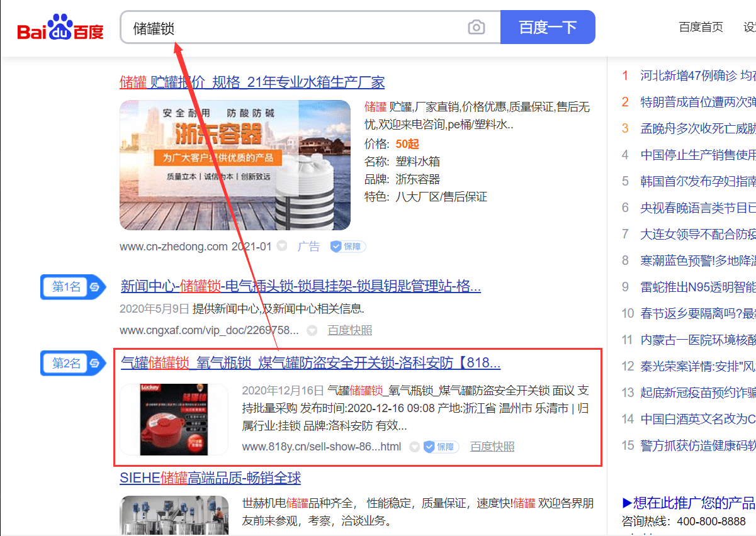Image resolution: width=756 pixels, height=536 pixels.
Task: Expand dropdown arrow after www.818y.cn URL
Action: pyautogui.click(x=414, y=447)
